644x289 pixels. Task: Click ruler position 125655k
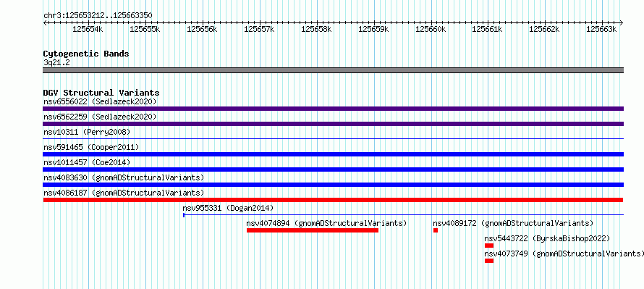145,29
